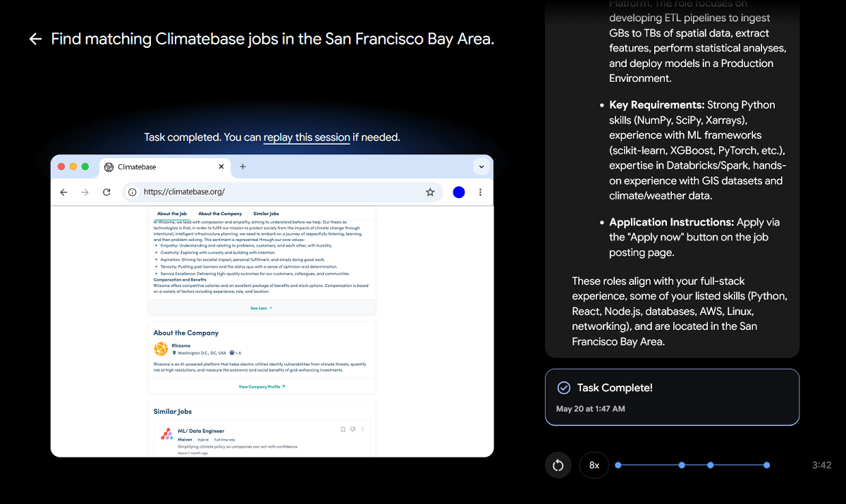
Task: Bookmark the page with the star icon
Action: pyautogui.click(x=430, y=192)
